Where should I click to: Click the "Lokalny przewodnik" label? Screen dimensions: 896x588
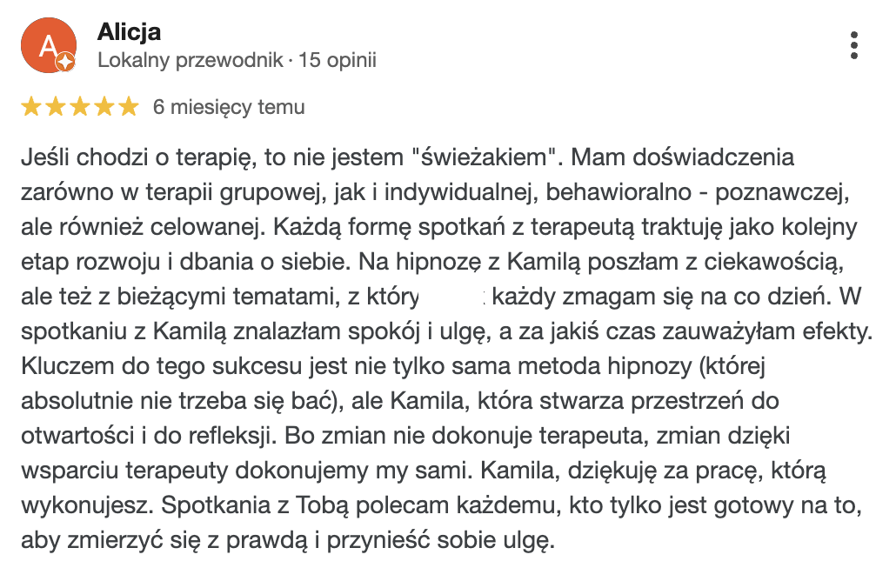(x=191, y=60)
